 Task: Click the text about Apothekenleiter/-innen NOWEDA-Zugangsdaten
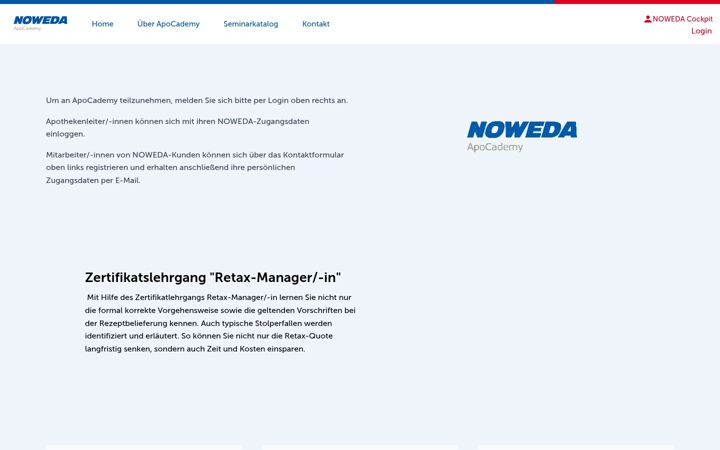coord(178,128)
